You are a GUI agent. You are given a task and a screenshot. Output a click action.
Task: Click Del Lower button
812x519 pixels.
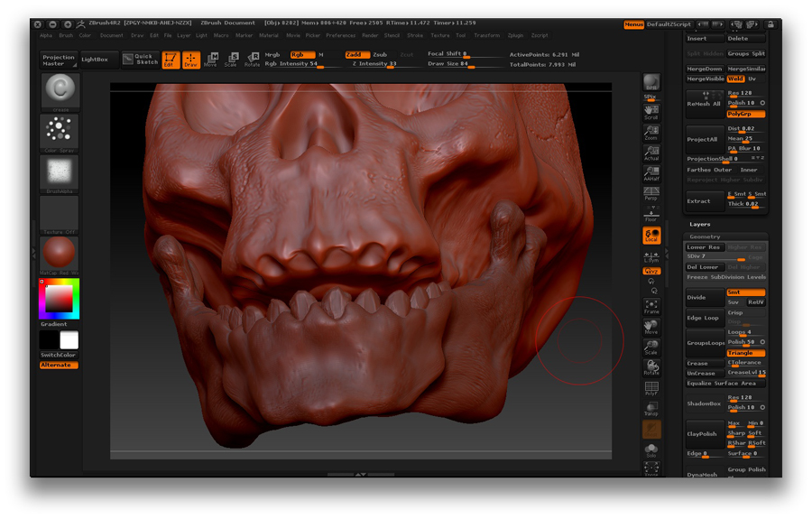704,267
